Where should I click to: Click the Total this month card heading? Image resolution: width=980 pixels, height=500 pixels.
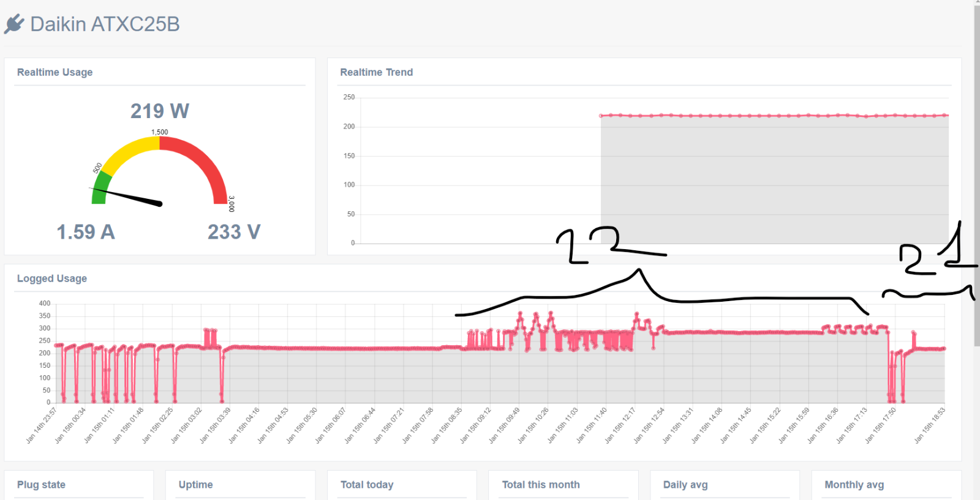point(541,485)
